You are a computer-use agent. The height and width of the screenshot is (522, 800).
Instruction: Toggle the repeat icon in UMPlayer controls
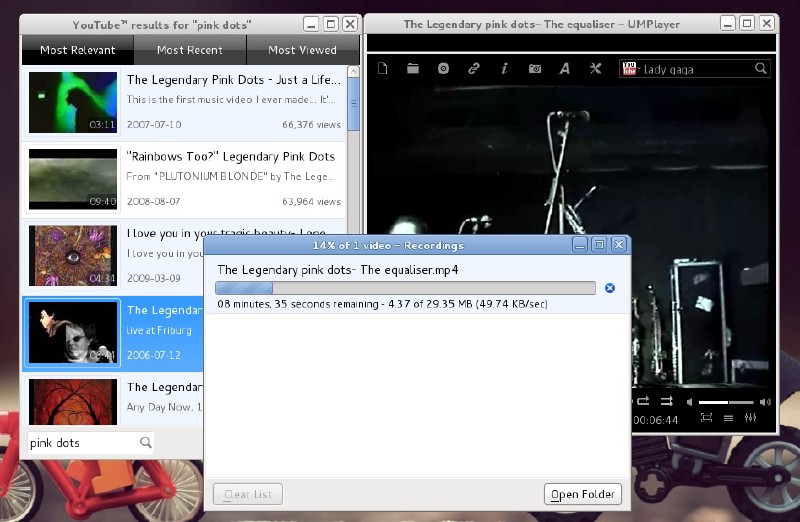click(x=643, y=401)
